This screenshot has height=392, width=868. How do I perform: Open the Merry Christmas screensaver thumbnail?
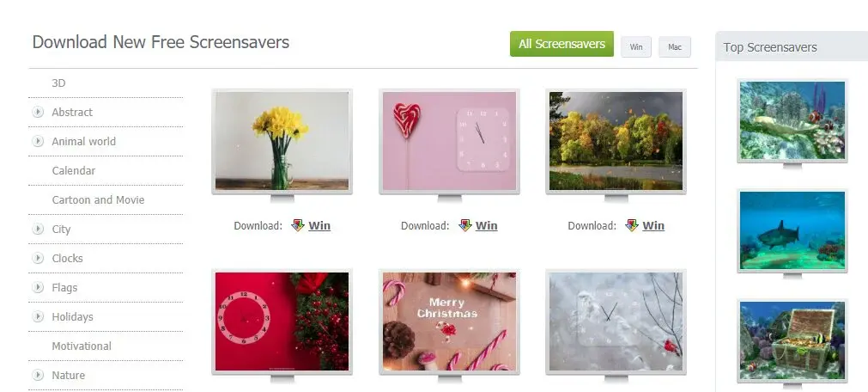(x=449, y=321)
